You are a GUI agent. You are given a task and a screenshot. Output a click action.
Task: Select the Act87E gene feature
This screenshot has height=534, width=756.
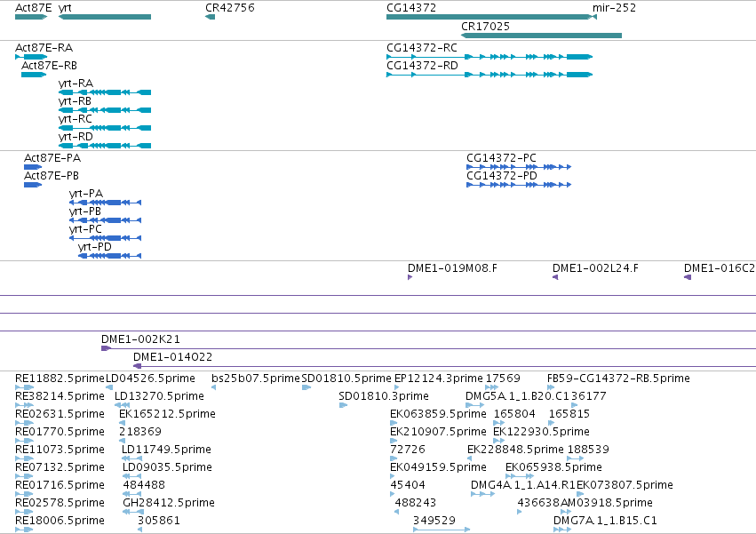(x=31, y=17)
